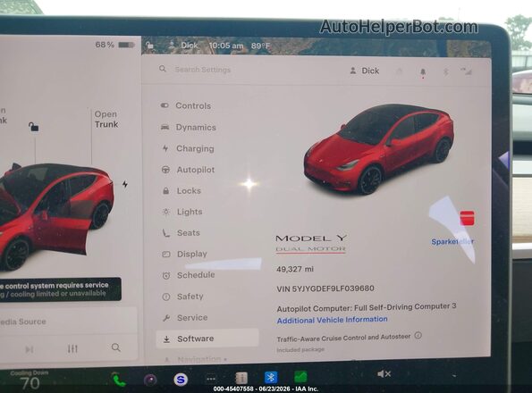Open the media equalizer icon
This screenshot has height=393, width=532.
coord(72,348)
